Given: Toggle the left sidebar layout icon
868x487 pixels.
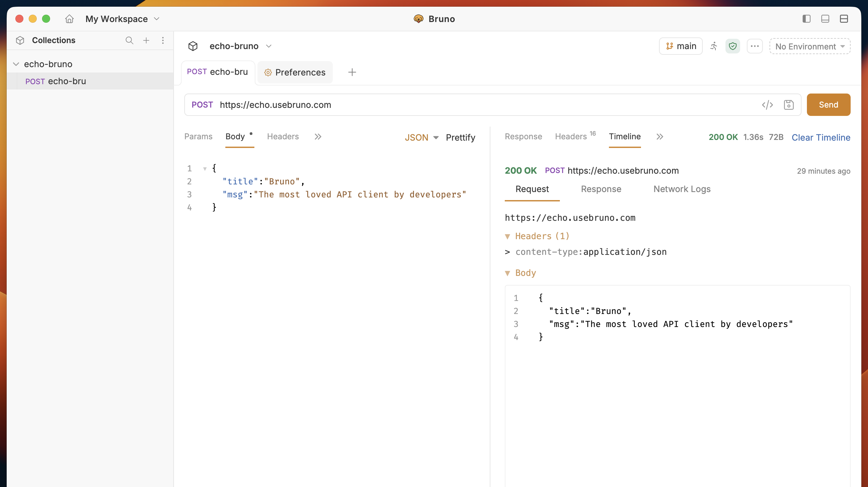Looking at the screenshot, I should [x=806, y=19].
